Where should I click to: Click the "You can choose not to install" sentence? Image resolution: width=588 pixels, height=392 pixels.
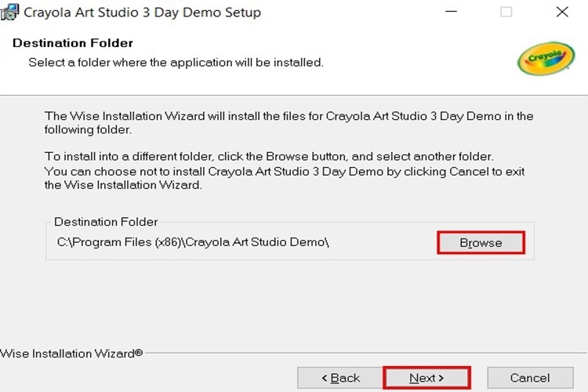click(284, 171)
